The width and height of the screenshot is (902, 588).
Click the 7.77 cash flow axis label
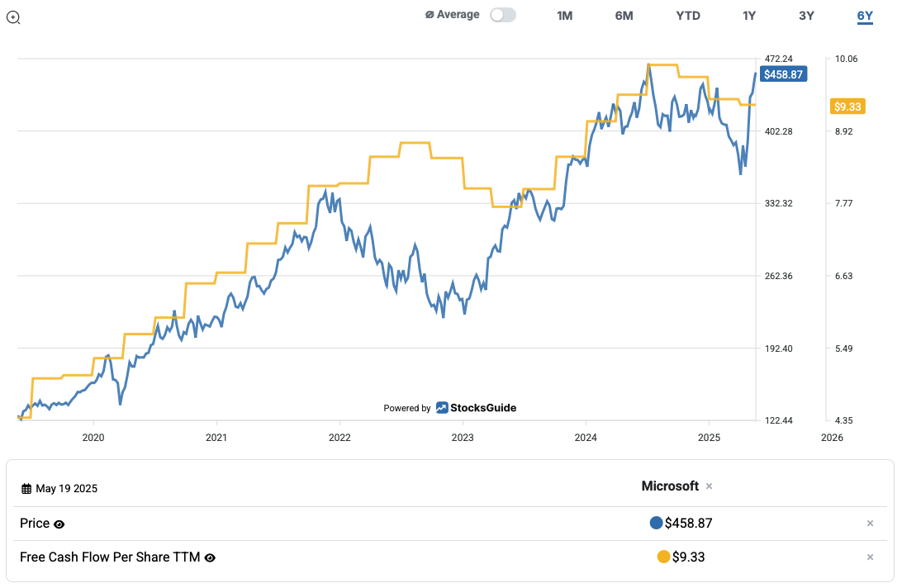point(844,203)
